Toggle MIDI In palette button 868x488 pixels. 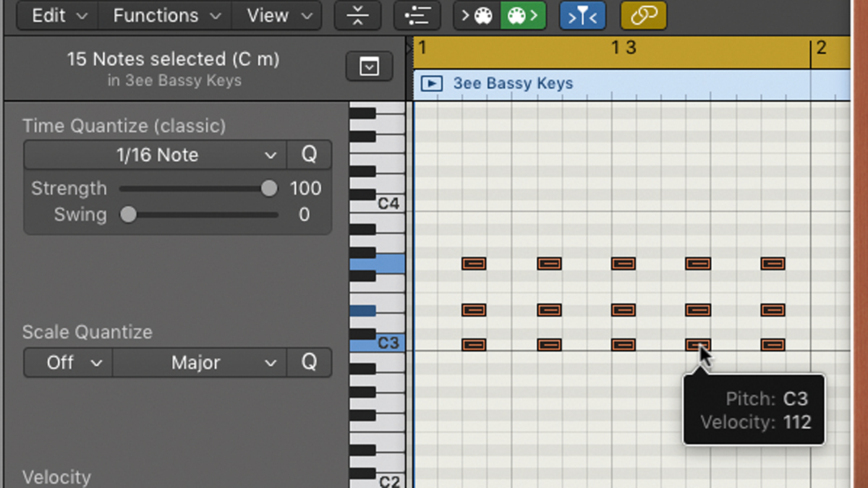click(477, 15)
